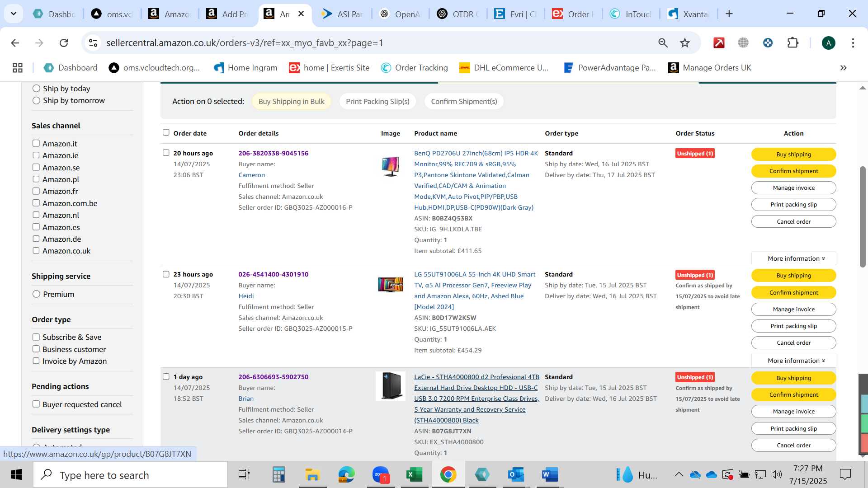Show more bookmarks chevron
The height and width of the screenshot is (488, 868).
(x=843, y=68)
